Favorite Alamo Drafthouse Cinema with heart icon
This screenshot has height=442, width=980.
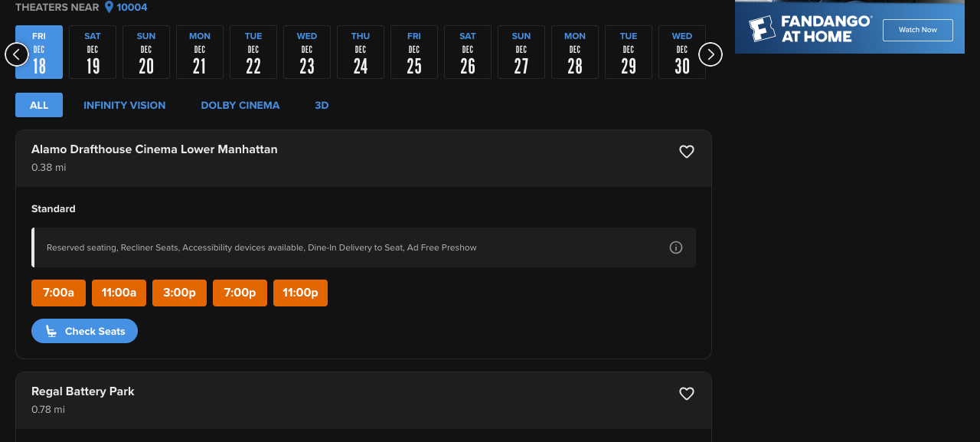click(687, 152)
